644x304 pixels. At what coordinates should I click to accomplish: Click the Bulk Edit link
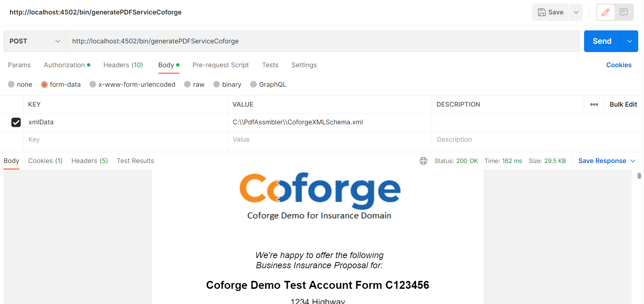[623, 104]
